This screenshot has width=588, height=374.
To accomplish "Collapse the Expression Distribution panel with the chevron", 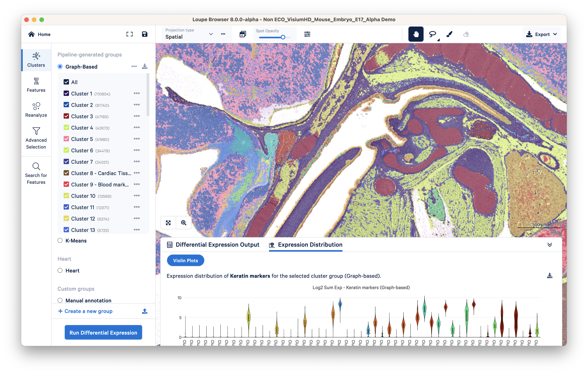I will (x=550, y=245).
